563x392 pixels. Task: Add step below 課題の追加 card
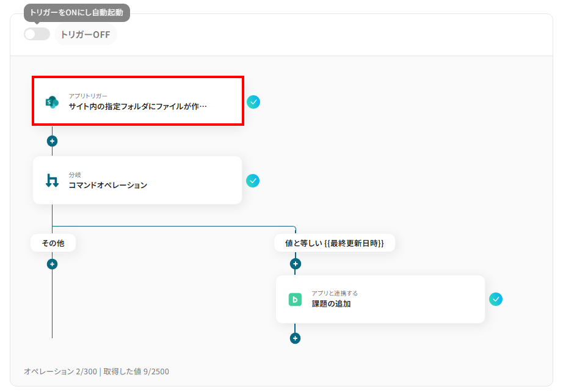pyautogui.click(x=295, y=338)
